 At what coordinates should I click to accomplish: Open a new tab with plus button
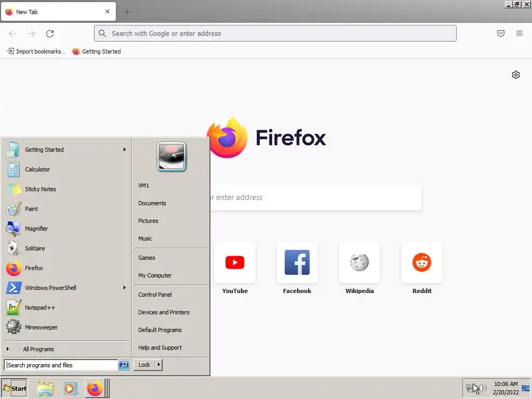[x=127, y=12]
